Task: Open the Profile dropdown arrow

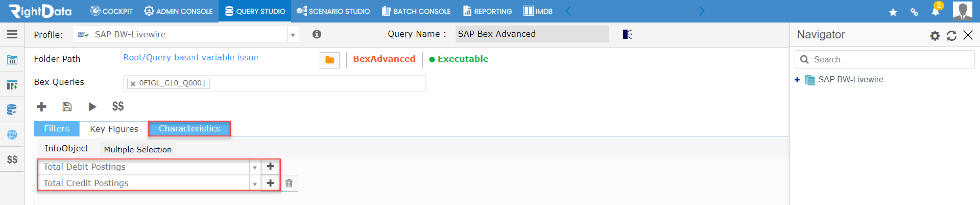Action: point(293,35)
